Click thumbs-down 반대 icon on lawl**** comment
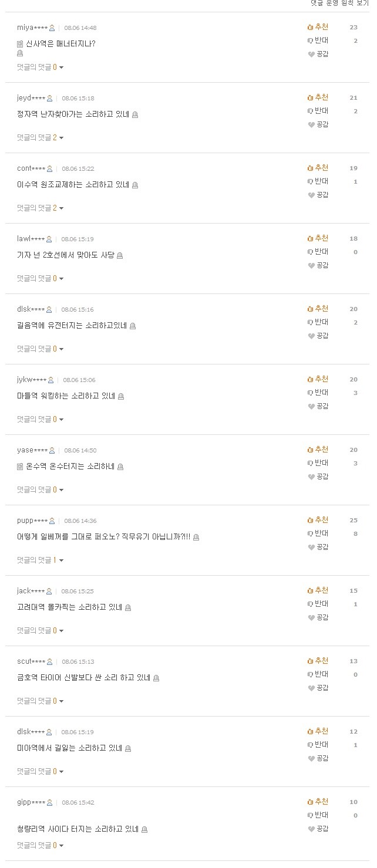The image size is (377, 868). (x=310, y=252)
